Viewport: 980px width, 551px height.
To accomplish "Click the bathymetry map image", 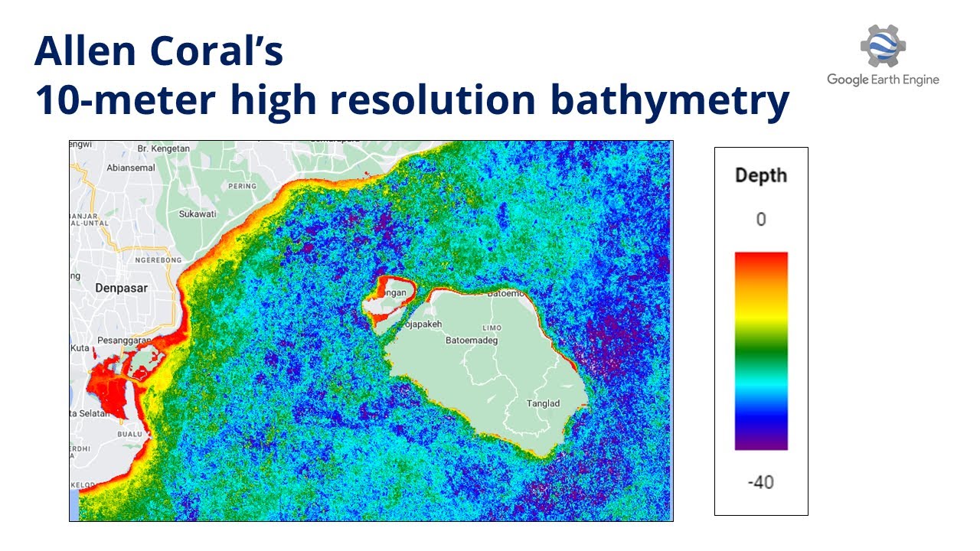I will (371, 331).
